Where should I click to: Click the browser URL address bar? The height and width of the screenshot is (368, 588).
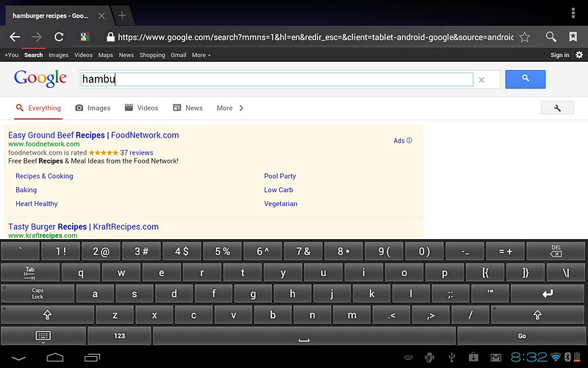(316, 37)
